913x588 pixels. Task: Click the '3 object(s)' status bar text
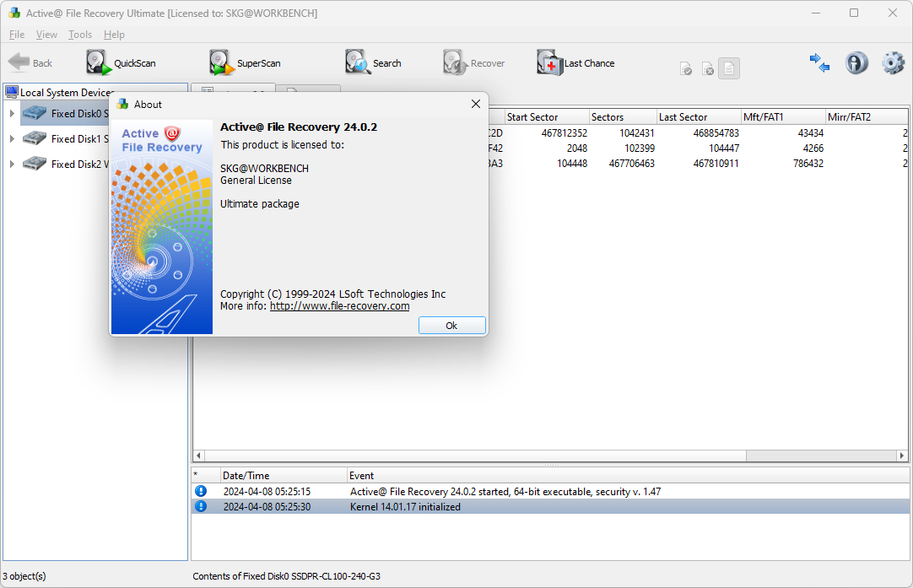[x=24, y=576]
